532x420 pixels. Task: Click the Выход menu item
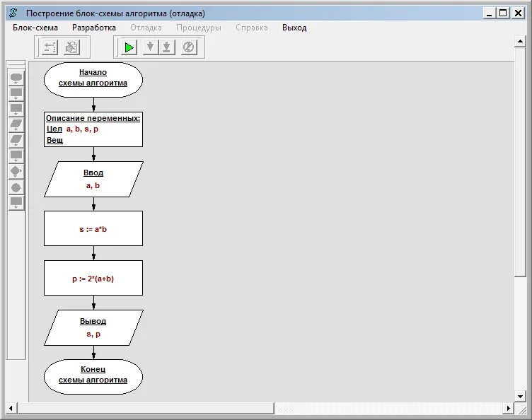(294, 28)
